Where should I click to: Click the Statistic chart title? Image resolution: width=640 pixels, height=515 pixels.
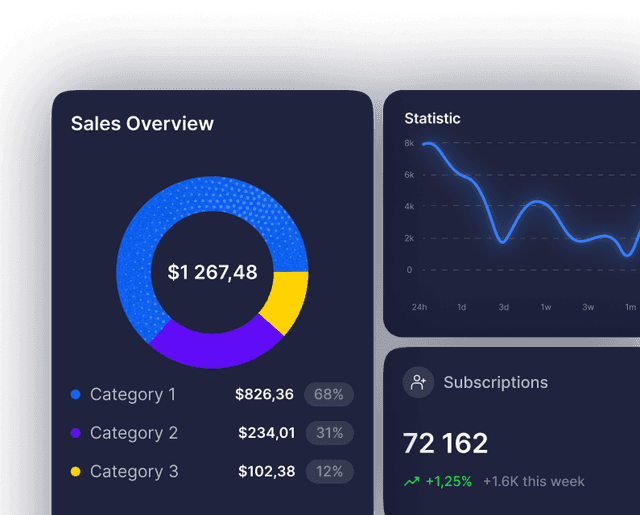432,118
